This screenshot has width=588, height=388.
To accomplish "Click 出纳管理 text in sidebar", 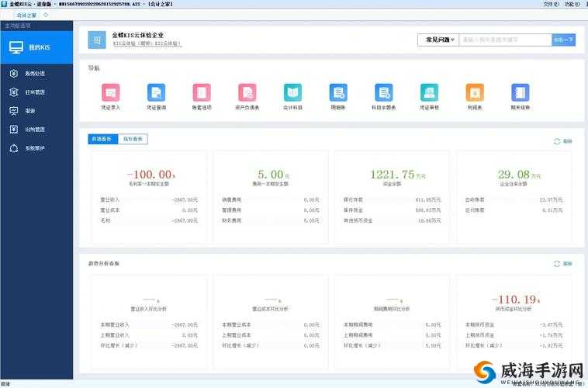I will click(x=35, y=130).
